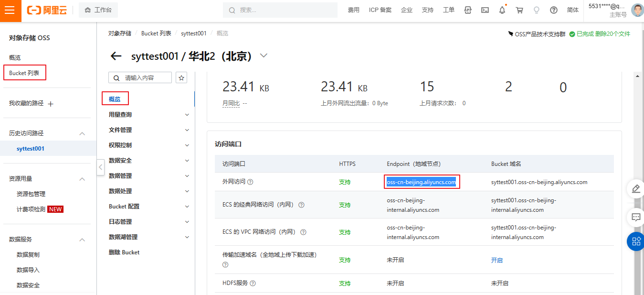Collapse the 资源用量 section
This screenshot has width=644, height=295.
82,179
